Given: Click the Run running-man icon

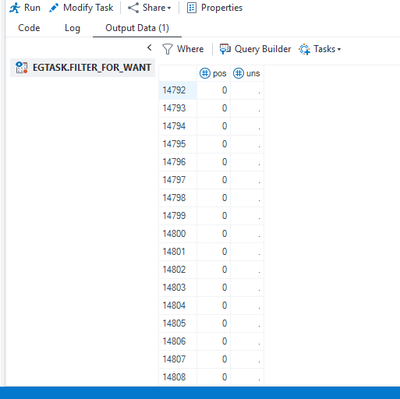Looking at the screenshot, I should (x=15, y=8).
